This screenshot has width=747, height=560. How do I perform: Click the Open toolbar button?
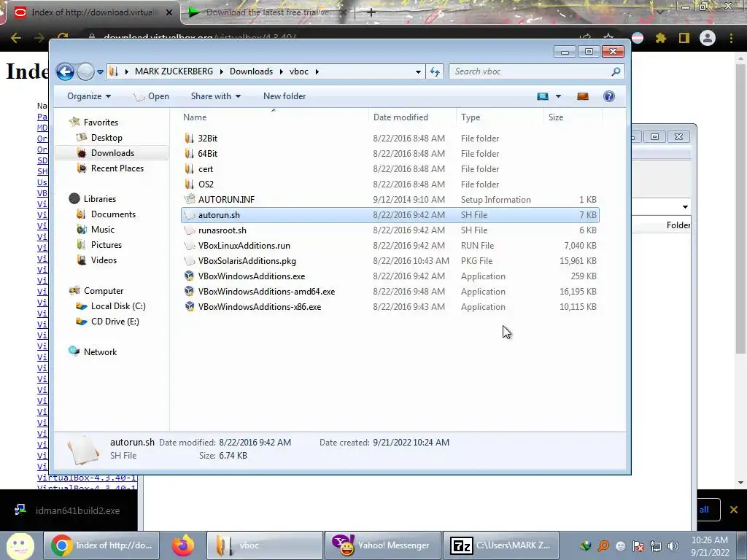[x=152, y=96]
